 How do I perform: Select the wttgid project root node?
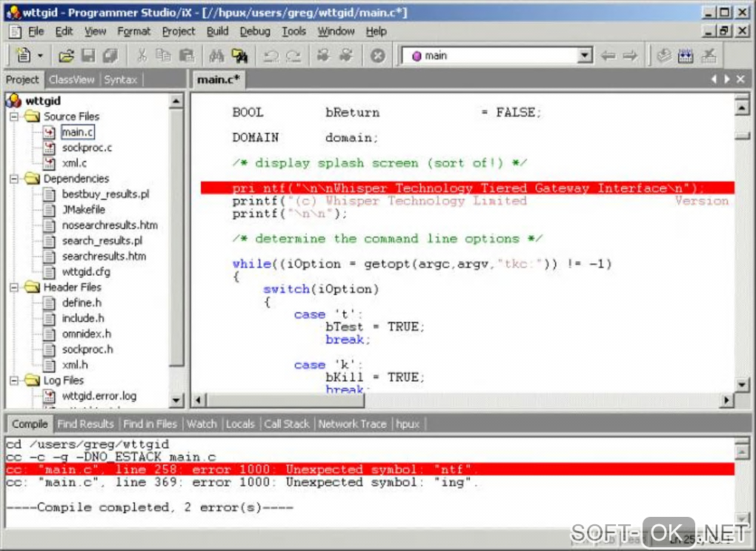[43, 101]
